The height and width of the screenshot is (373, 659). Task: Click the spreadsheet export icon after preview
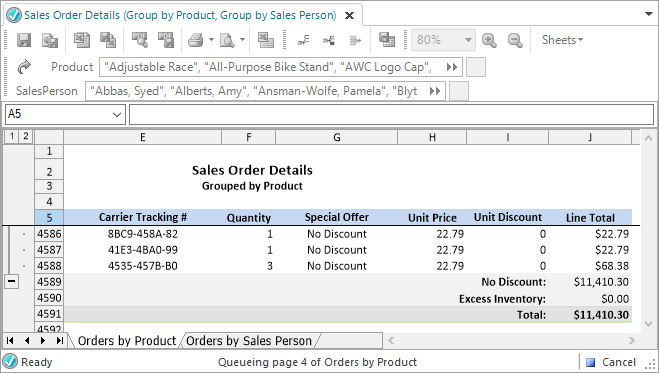(x=266, y=40)
